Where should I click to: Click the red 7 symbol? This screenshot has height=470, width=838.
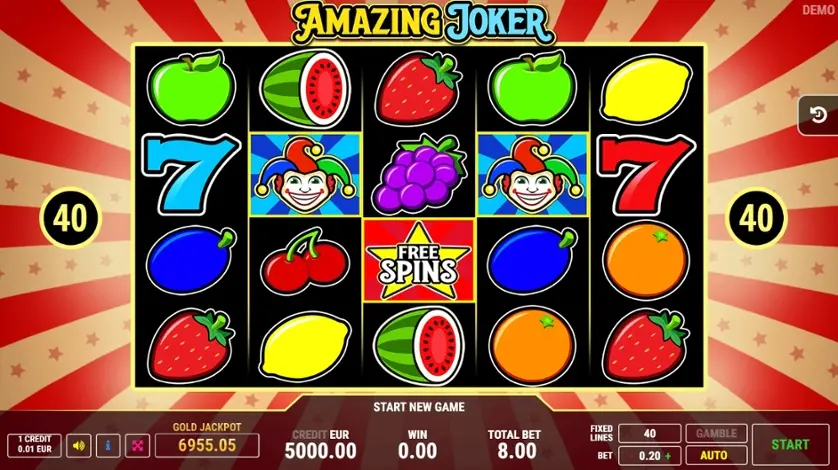click(646, 174)
